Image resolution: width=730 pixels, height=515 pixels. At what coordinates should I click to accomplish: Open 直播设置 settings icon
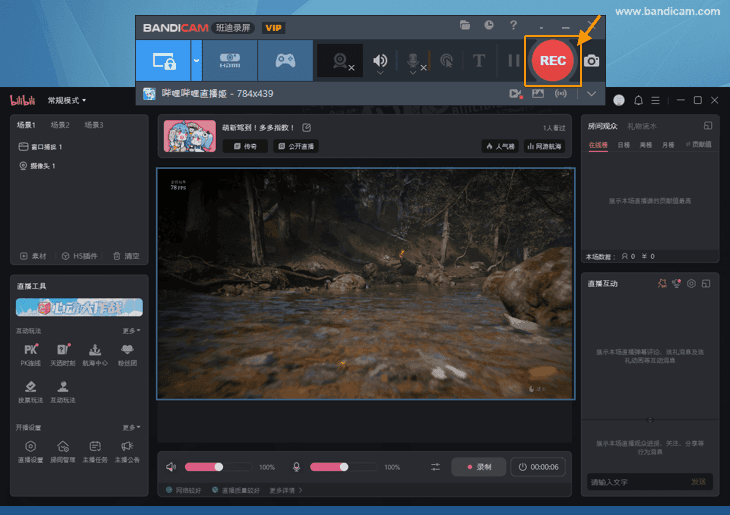31,451
